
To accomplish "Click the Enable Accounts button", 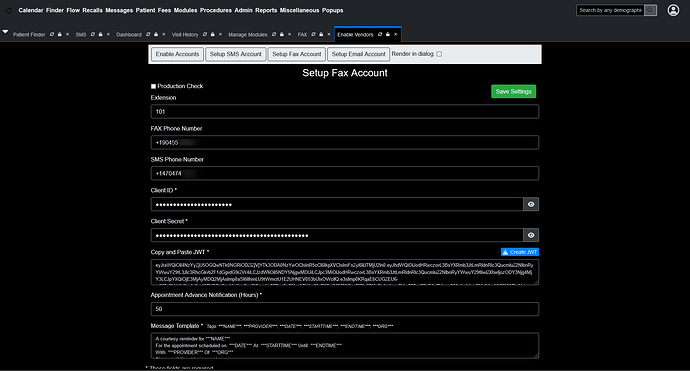I will pyautogui.click(x=177, y=54).
